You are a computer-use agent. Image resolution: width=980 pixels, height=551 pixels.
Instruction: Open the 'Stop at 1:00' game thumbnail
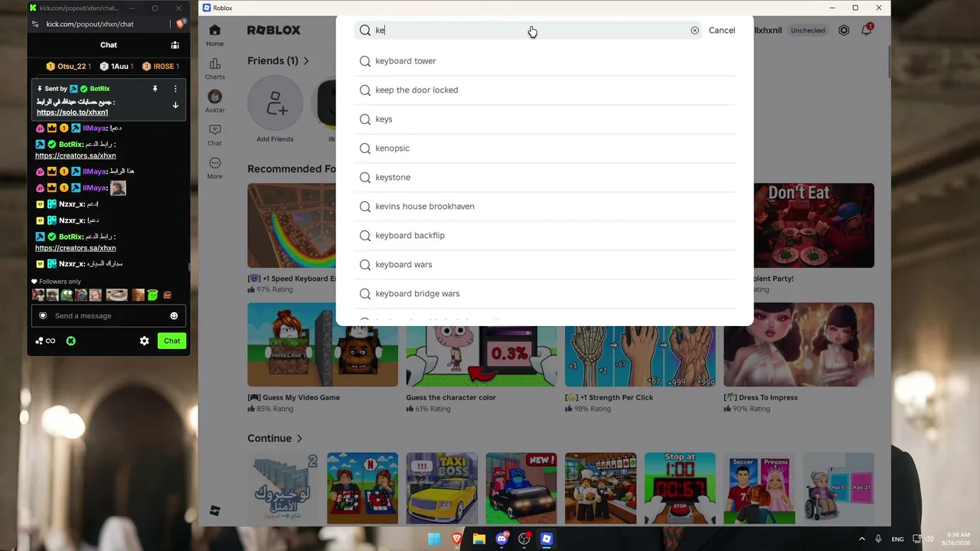(680, 488)
